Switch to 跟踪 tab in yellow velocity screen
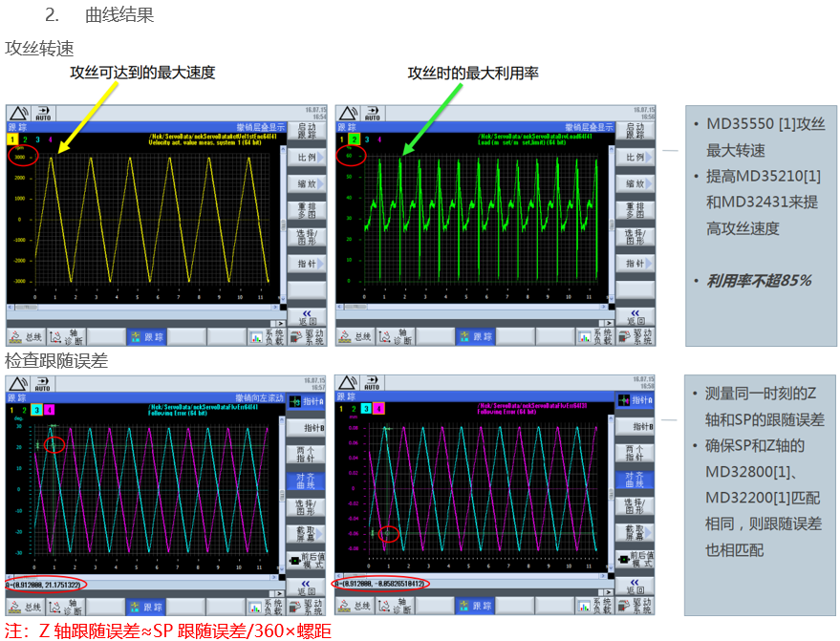840x641 pixels. tap(146, 337)
